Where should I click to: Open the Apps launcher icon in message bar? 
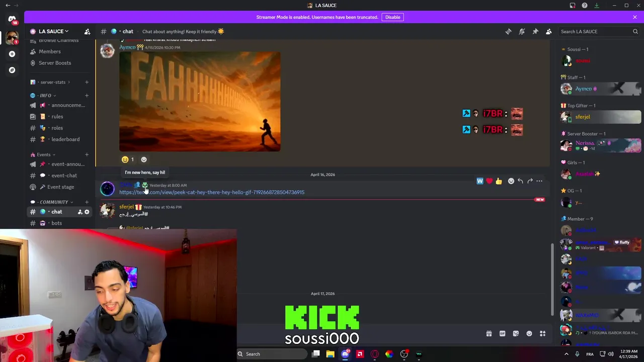542,333
